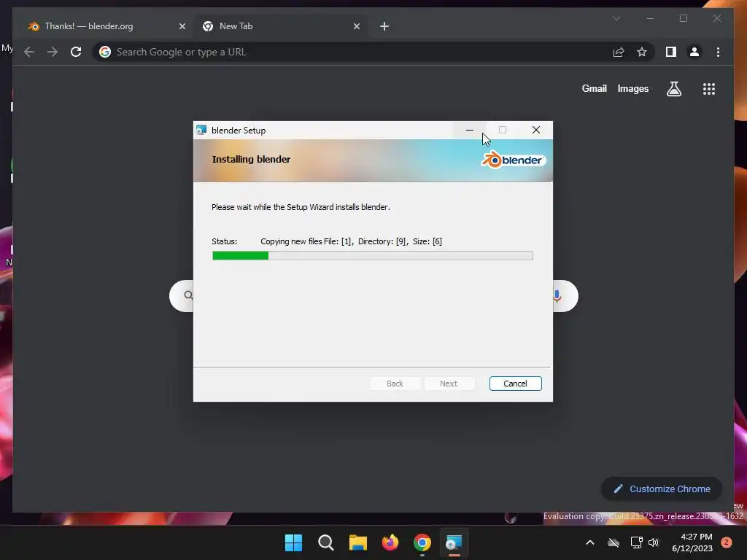Image resolution: width=747 pixels, height=560 pixels.
Task: Open clock showing 4:27 PM
Action: pyautogui.click(x=692, y=542)
